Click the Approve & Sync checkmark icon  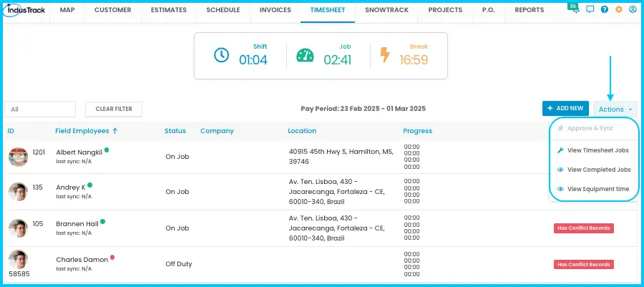pos(560,128)
